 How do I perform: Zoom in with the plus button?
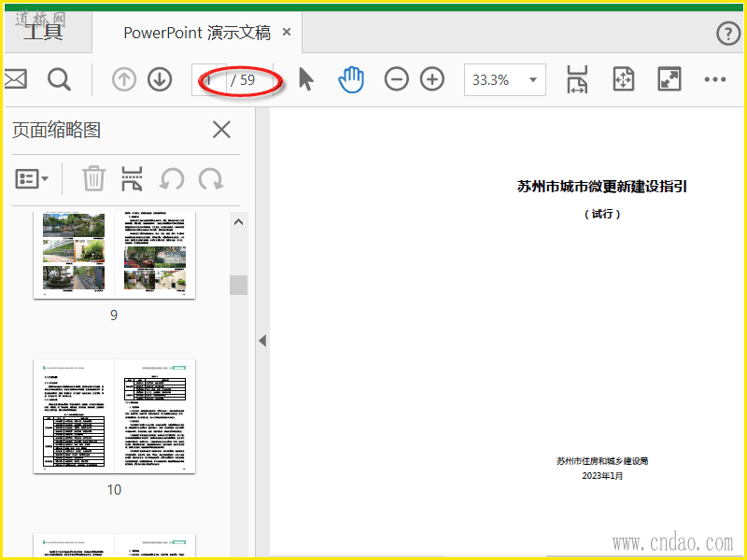pyautogui.click(x=432, y=79)
